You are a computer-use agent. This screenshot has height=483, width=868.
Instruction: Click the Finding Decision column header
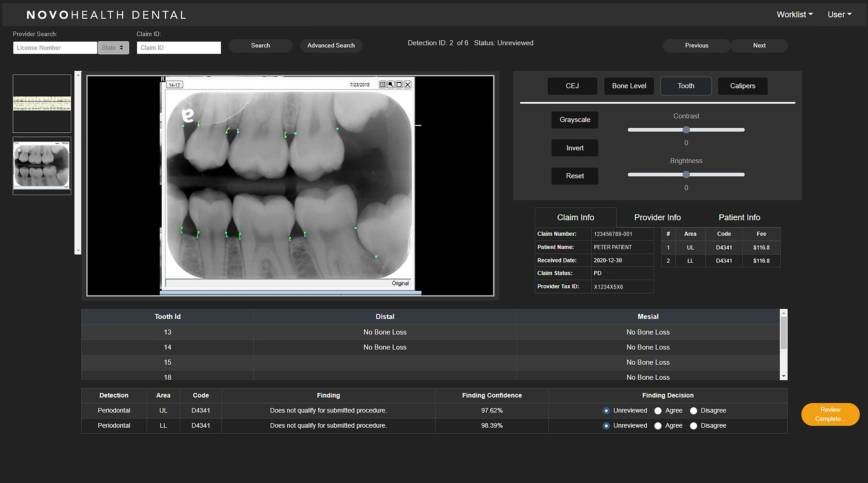(668, 395)
